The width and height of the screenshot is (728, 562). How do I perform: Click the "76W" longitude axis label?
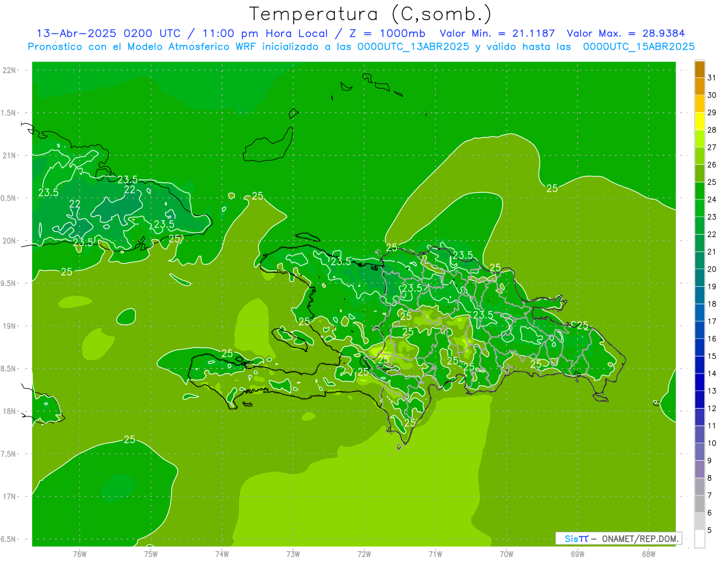coord(79,554)
